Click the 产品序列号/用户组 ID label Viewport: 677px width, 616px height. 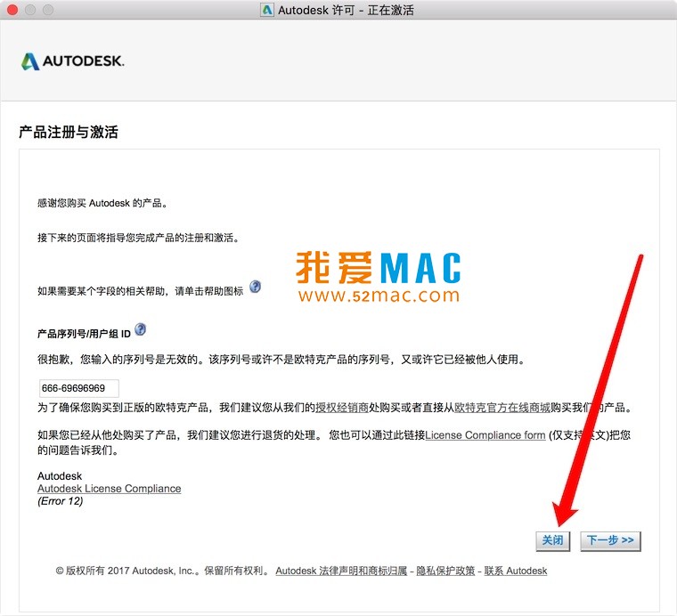pyautogui.click(x=85, y=334)
